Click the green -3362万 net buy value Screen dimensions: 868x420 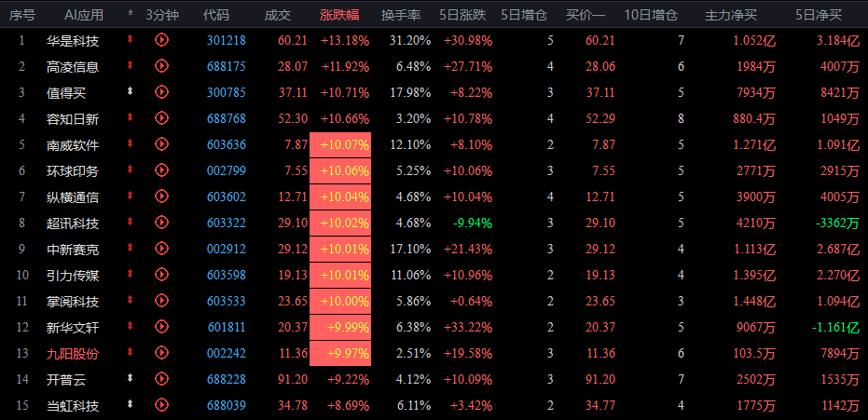pyautogui.click(x=837, y=224)
